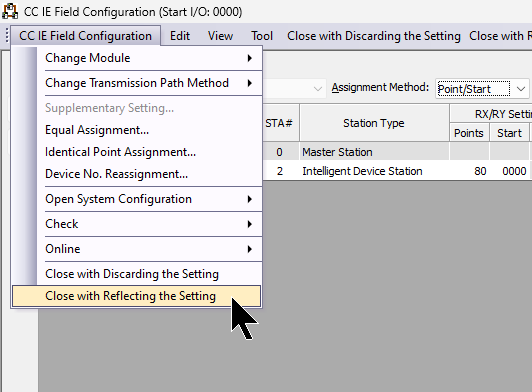
Task: Click the Start column header
Action: pyautogui.click(x=509, y=133)
